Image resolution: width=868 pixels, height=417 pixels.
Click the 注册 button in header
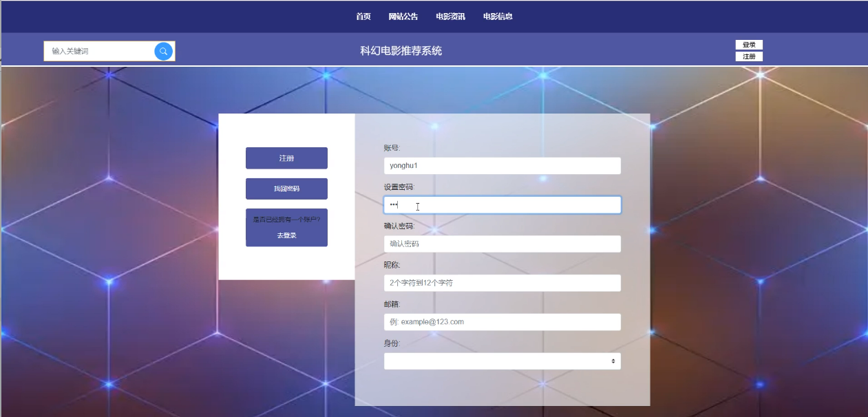[x=749, y=56]
